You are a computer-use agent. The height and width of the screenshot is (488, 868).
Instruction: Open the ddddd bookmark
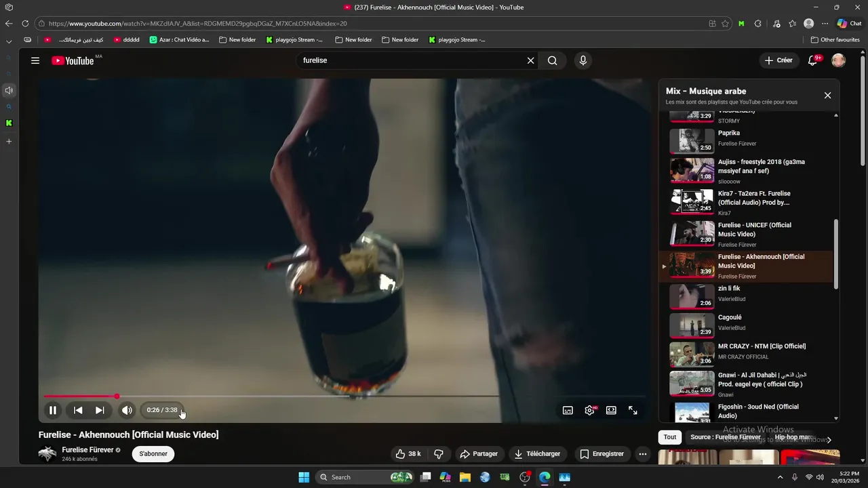pyautogui.click(x=126, y=40)
